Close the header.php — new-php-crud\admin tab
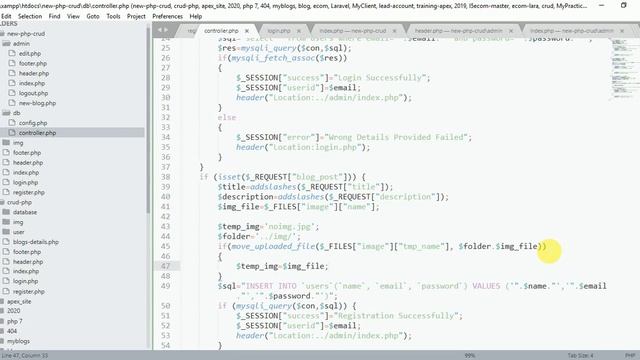Screen dimensions: 640x360 (x=511, y=31)
